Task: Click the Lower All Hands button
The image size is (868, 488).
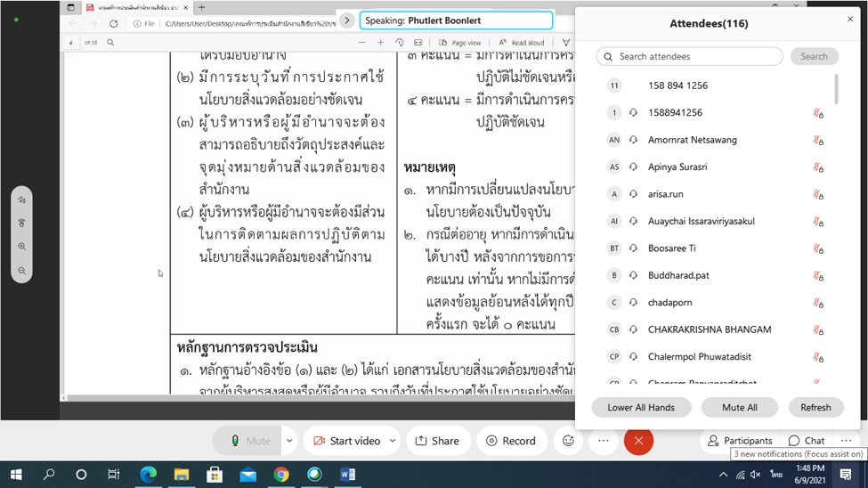Action: pos(641,407)
